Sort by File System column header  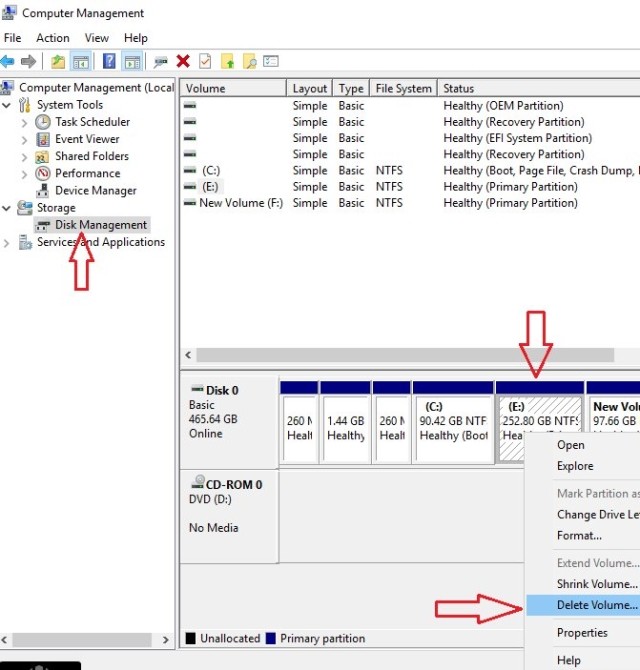(403, 88)
